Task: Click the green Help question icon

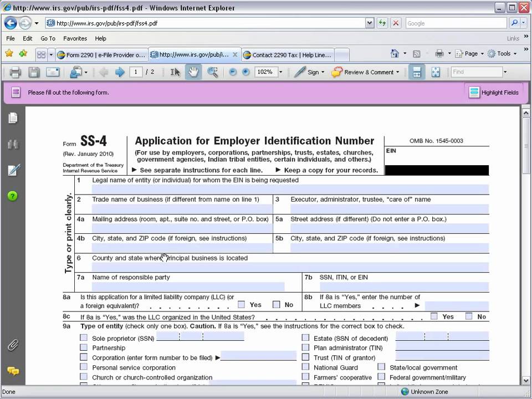Action: 13,196
